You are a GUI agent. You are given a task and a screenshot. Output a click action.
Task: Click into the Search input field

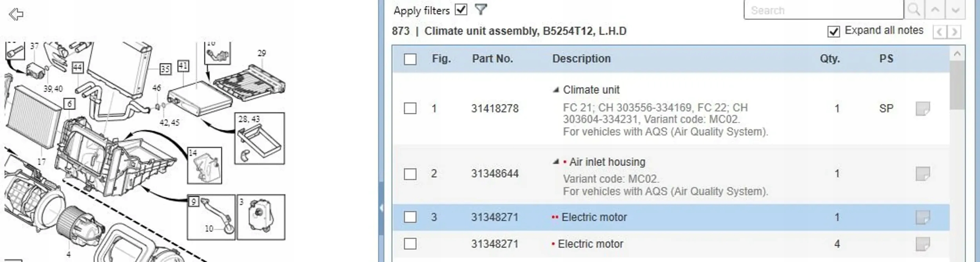tap(823, 10)
